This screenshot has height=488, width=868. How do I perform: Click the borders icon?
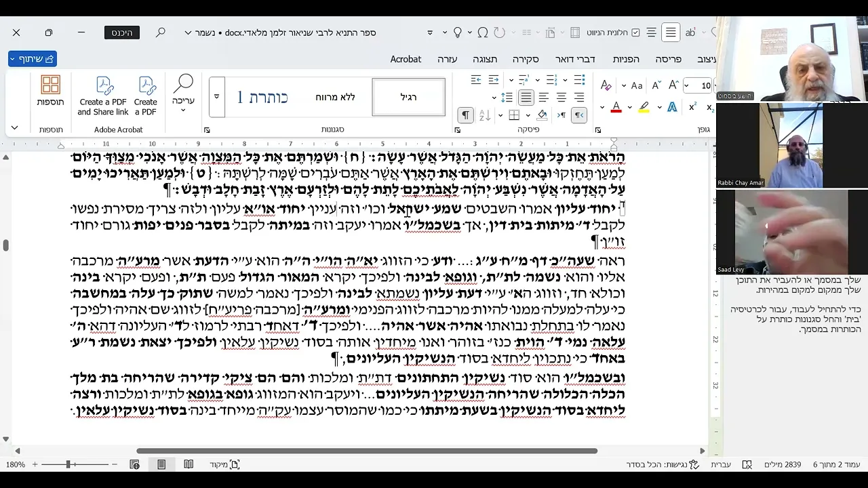(514, 115)
